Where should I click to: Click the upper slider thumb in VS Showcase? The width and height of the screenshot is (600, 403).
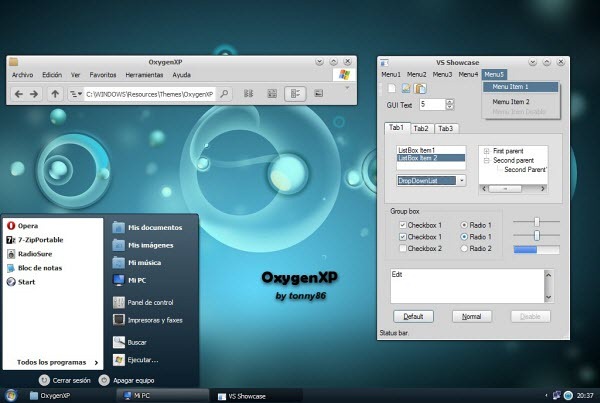pos(537,222)
